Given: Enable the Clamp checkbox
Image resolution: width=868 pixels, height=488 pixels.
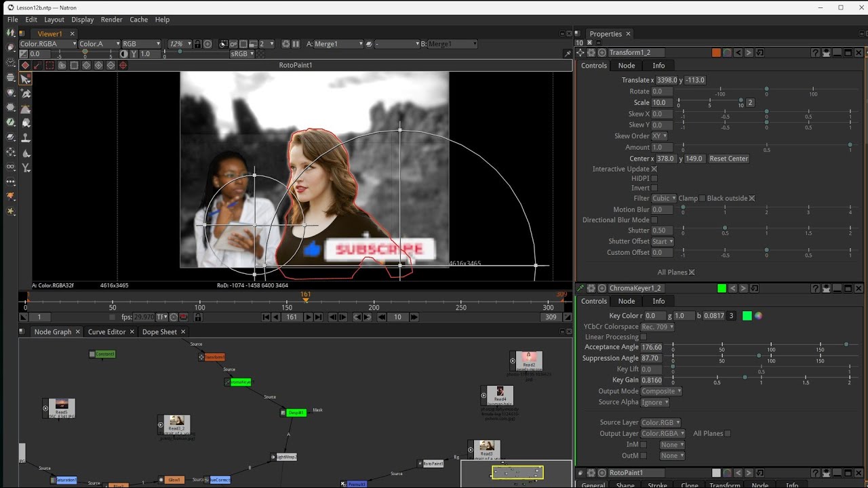Looking at the screenshot, I should (x=702, y=198).
